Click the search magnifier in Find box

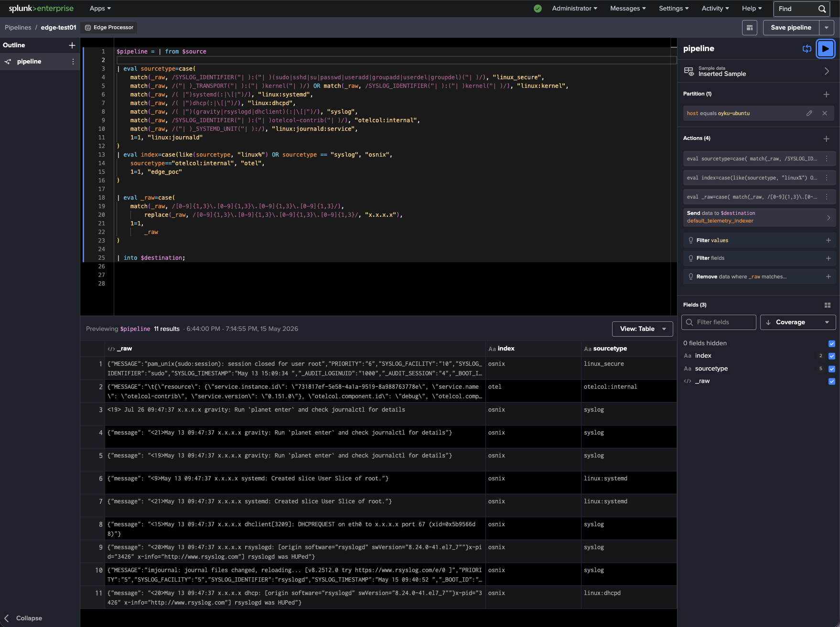coord(822,9)
